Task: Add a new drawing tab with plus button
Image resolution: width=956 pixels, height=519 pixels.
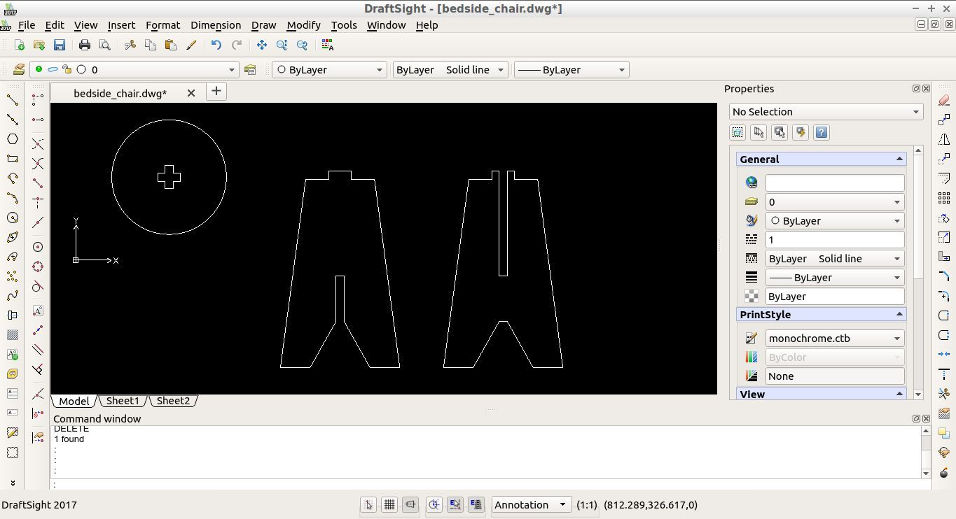Action: point(216,91)
